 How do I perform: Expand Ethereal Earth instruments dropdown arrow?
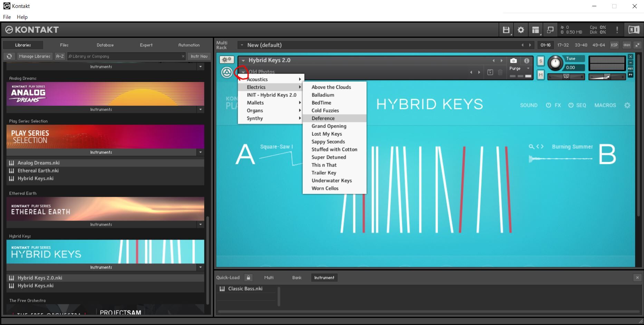[x=200, y=225]
